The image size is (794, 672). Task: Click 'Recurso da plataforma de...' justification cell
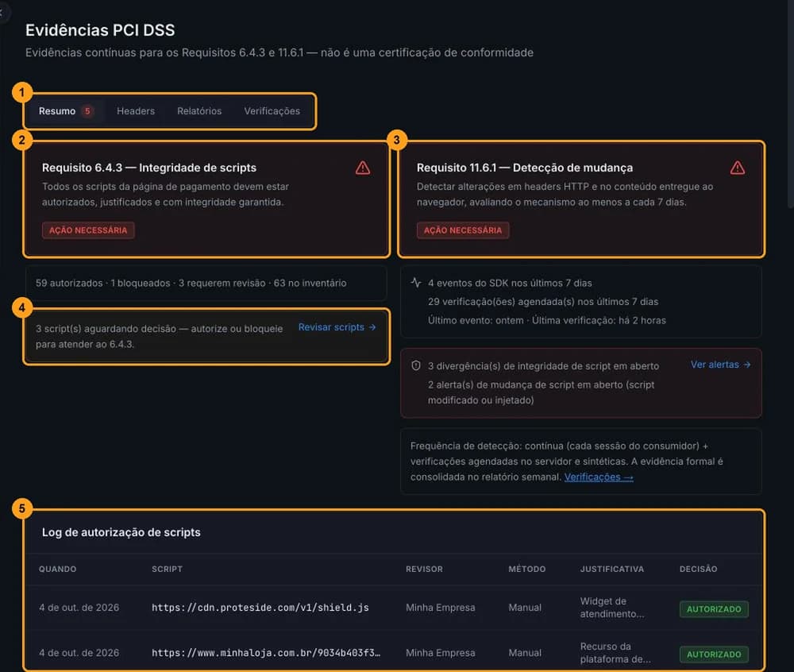pyautogui.click(x=616, y=653)
